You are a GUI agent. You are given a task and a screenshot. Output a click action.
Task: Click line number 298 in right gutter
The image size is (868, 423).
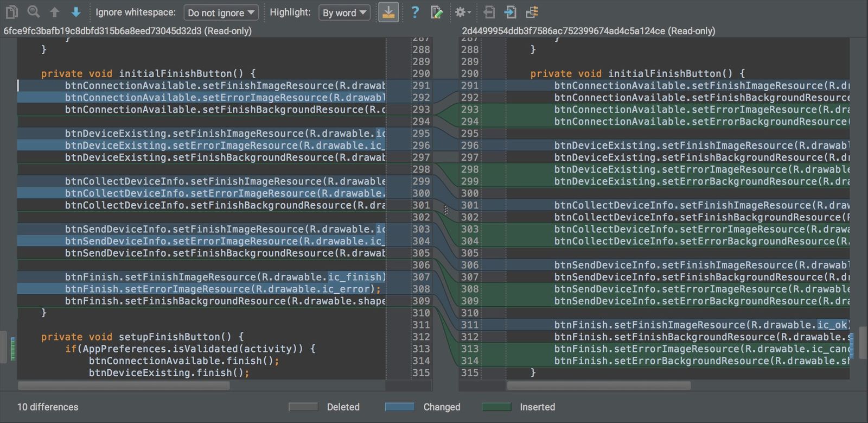click(x=470, y=169)
